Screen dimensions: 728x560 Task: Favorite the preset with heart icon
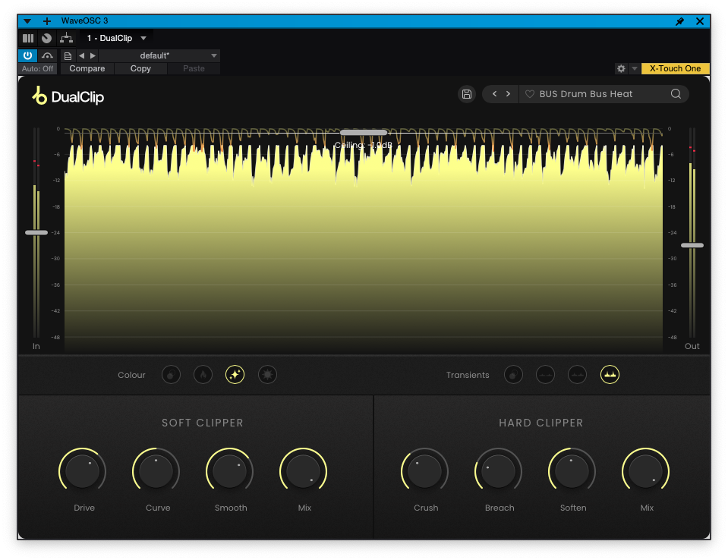(529, 94)
